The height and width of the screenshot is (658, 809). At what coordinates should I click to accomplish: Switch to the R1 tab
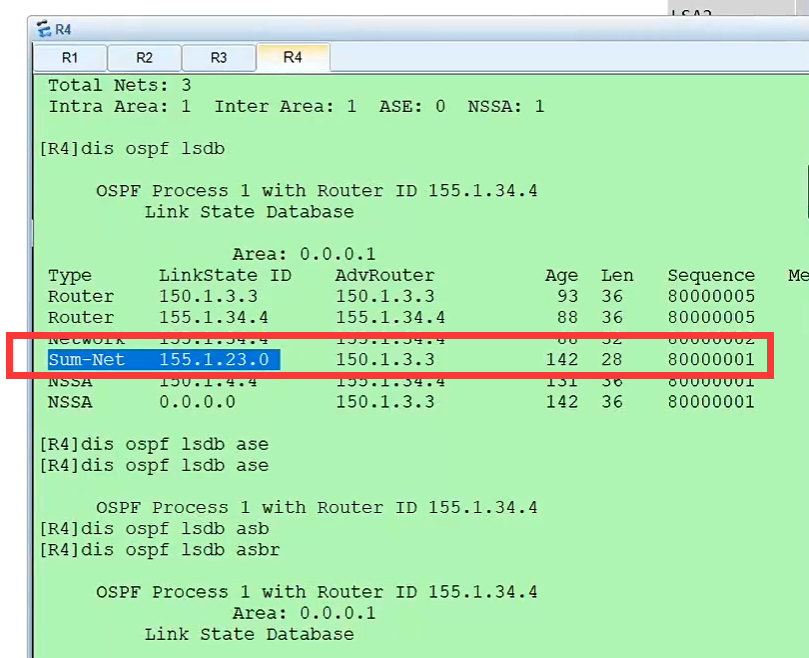(70, 57)
